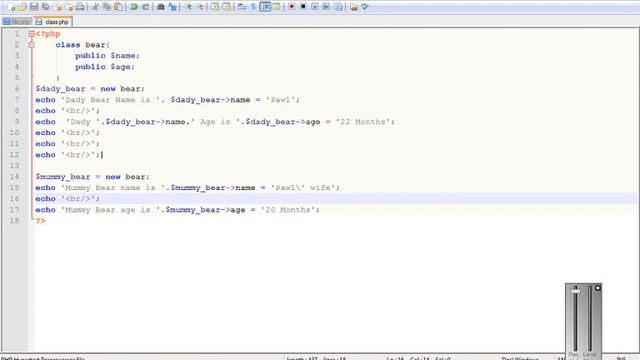
Task: Click line number 6 in the margin
Action: click(17, 89)
